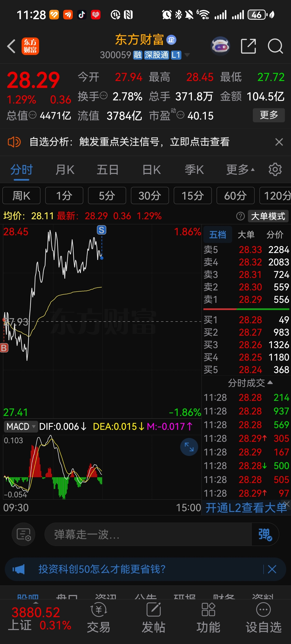The height and width of the screenshot is (644, 291).
Task: Open chart settings gear icon
Action: pyautogui.click(x=275, y=170)
